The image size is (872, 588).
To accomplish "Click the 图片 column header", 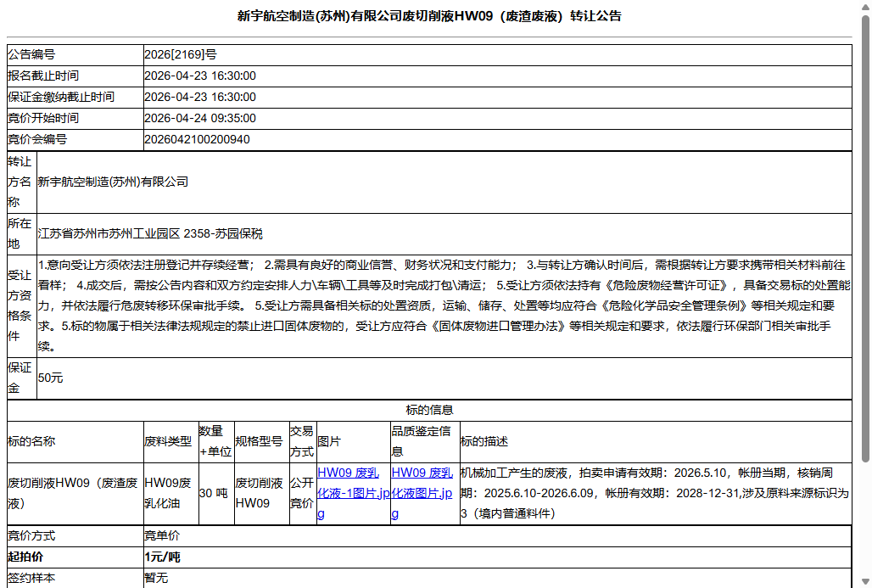I will point(354,442).
